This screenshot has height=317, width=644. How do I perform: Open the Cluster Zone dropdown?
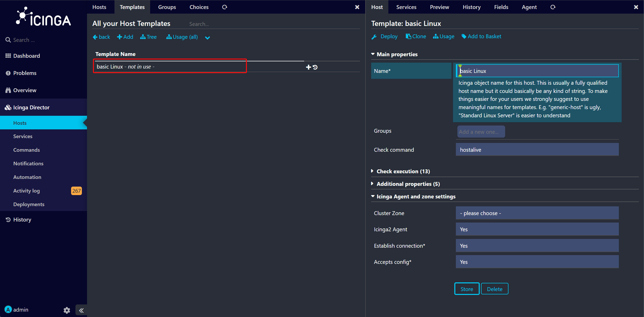pos(537,213)
